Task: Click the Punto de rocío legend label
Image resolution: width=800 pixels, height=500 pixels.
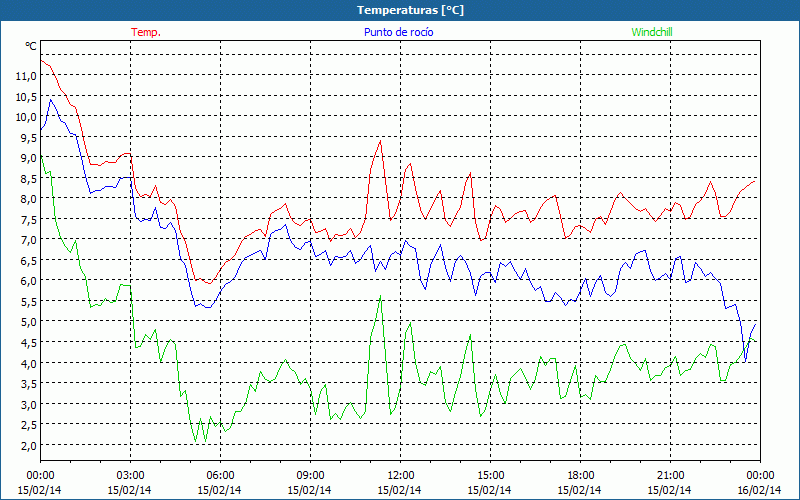Action: pos(398,32)
